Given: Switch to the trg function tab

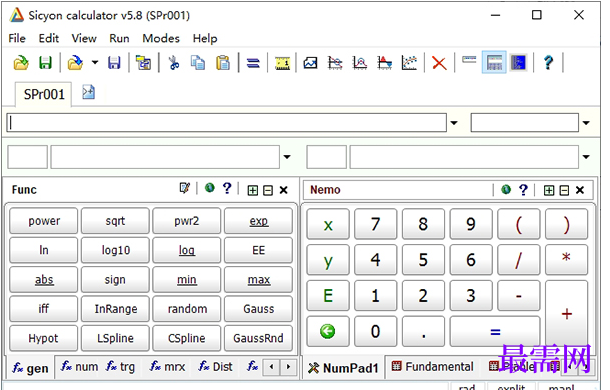Looking at the screenshot, I should coord(121,366).
